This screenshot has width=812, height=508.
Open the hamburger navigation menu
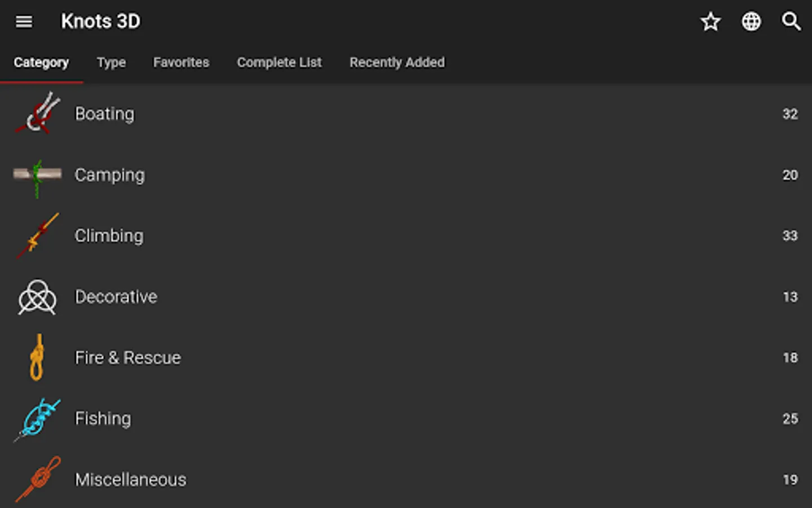(x=24, y=21)
